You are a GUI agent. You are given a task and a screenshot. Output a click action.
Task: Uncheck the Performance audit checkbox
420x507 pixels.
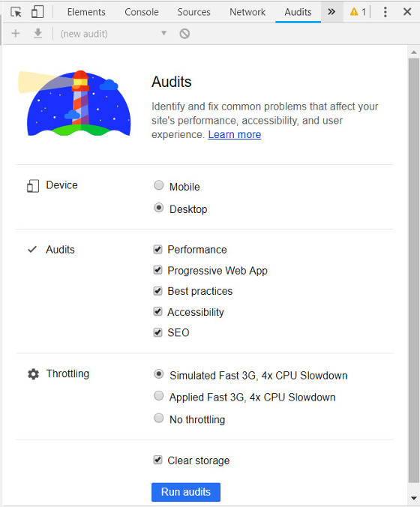click(x=157, y=249)
